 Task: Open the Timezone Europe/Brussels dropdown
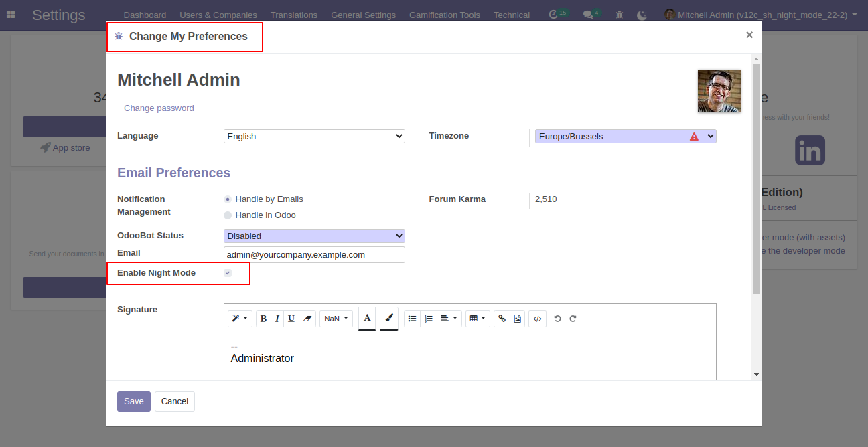click(626, 137)
